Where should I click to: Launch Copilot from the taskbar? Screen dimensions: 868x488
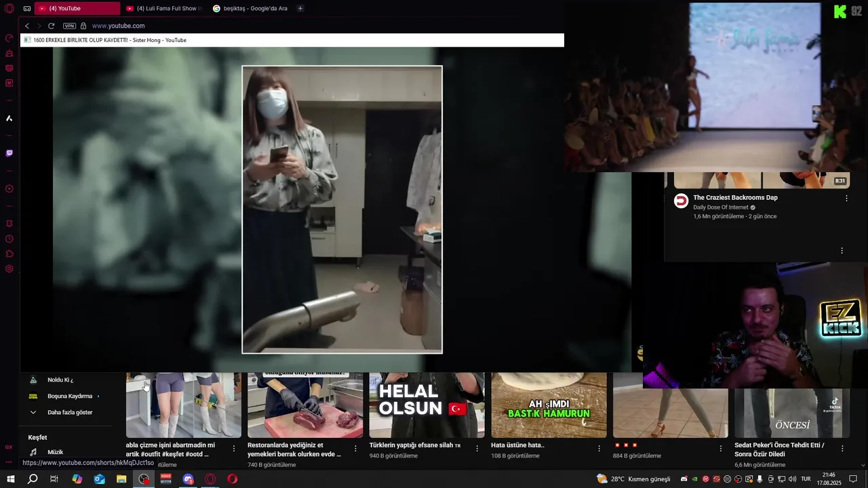point(77,479)
